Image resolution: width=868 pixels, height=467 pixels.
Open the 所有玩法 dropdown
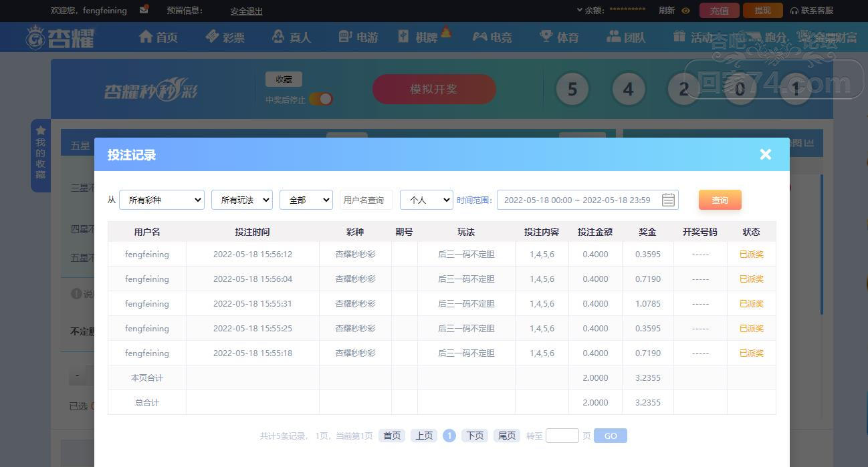pos(242,200)
